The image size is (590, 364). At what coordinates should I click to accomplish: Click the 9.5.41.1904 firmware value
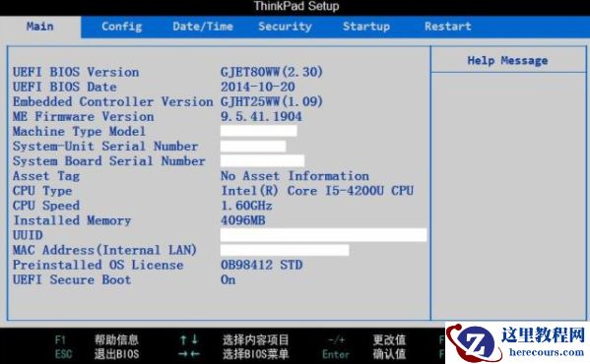(261, 116)
